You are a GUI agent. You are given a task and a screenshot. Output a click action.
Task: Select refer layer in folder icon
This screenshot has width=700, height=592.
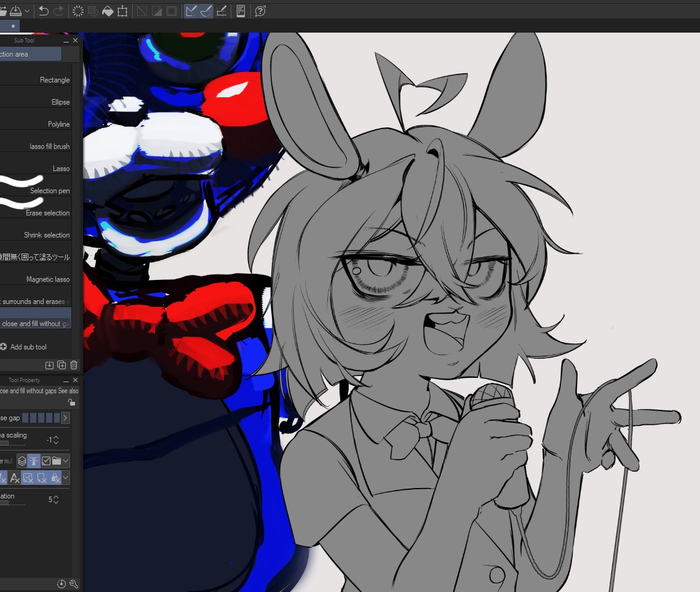point(56,461)
